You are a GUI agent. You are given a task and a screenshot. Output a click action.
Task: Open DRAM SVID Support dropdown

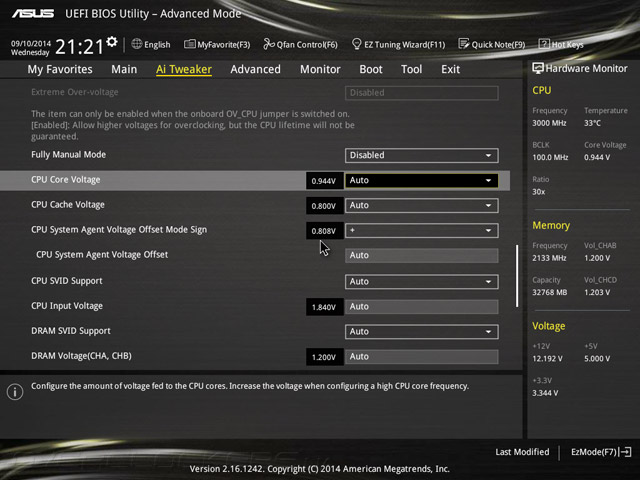tap(422, 332)
